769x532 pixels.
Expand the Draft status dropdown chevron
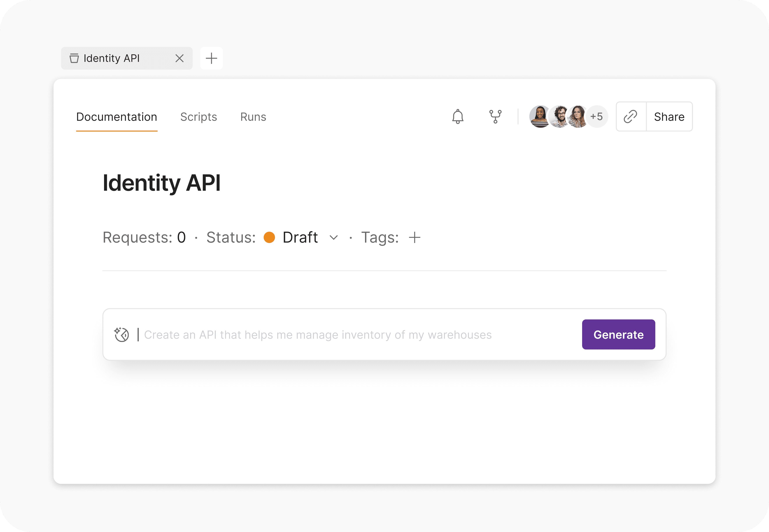pyautogui.click(x=333, y=238)
